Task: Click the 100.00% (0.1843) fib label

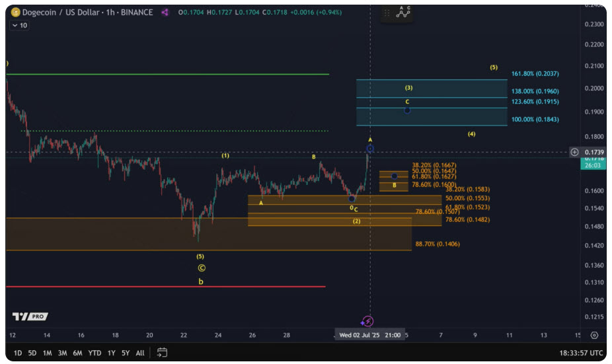Action: click(535, 120)
